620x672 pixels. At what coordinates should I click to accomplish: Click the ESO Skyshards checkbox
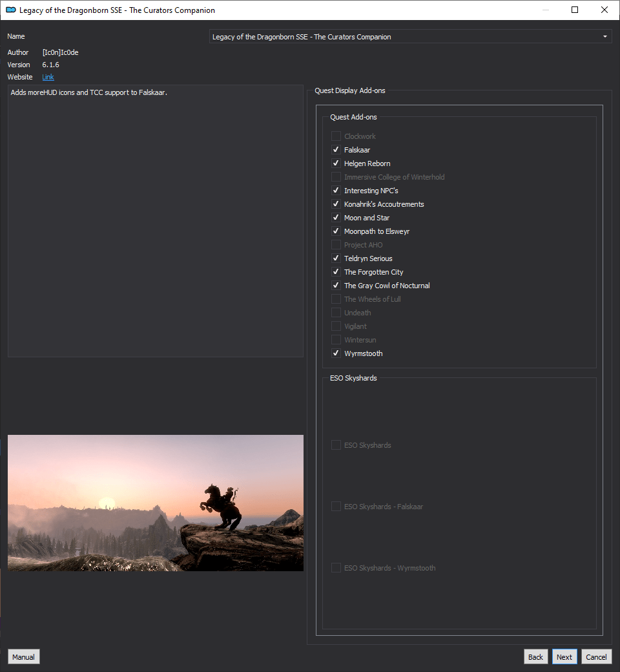[336, 445]
